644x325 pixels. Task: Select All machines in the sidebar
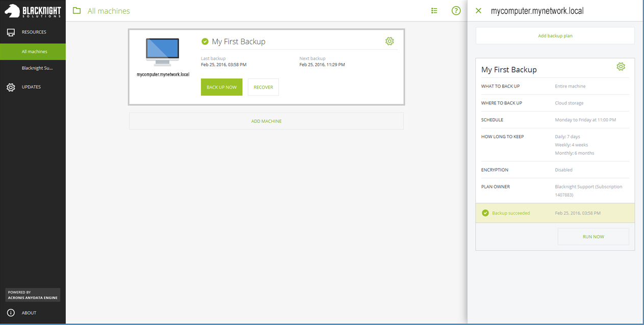[34, 51]
